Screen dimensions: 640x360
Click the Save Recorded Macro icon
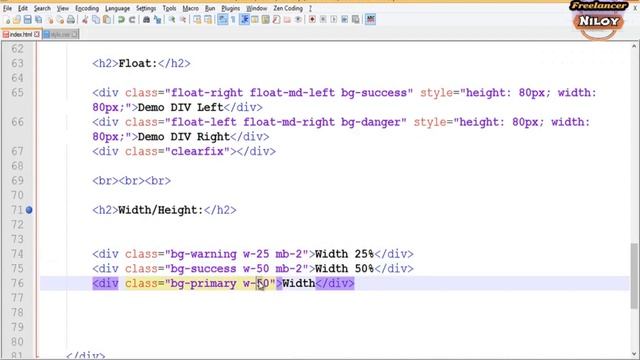356,20
